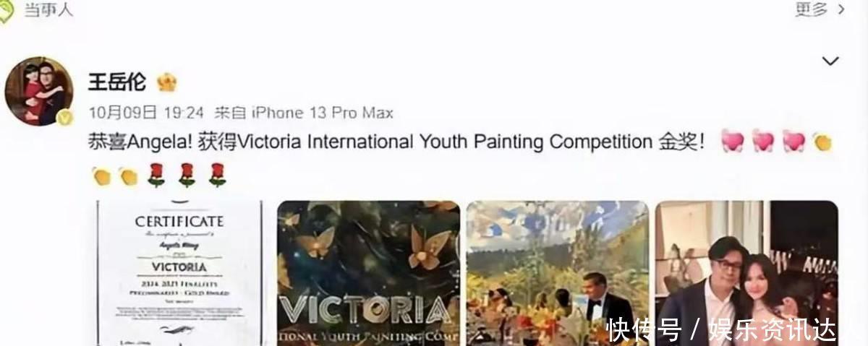Open the outdoor dinner party photo
The height and width of the screenshot is (346, 868).
tap(558, 273)
